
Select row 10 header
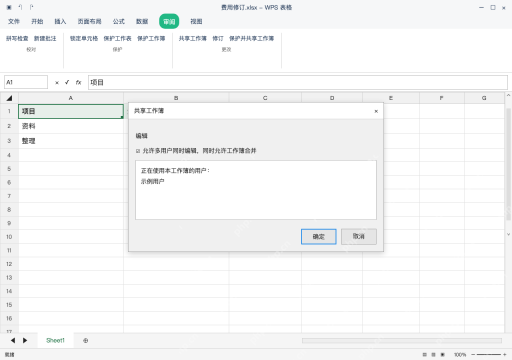pyautogui.click(x=9, y=237)
